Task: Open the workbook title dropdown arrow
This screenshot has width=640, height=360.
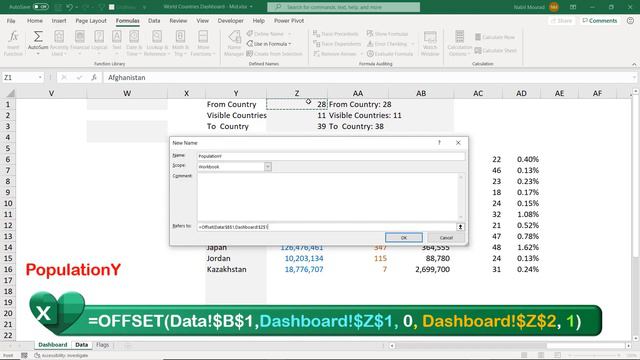Action: click(251, 7)
